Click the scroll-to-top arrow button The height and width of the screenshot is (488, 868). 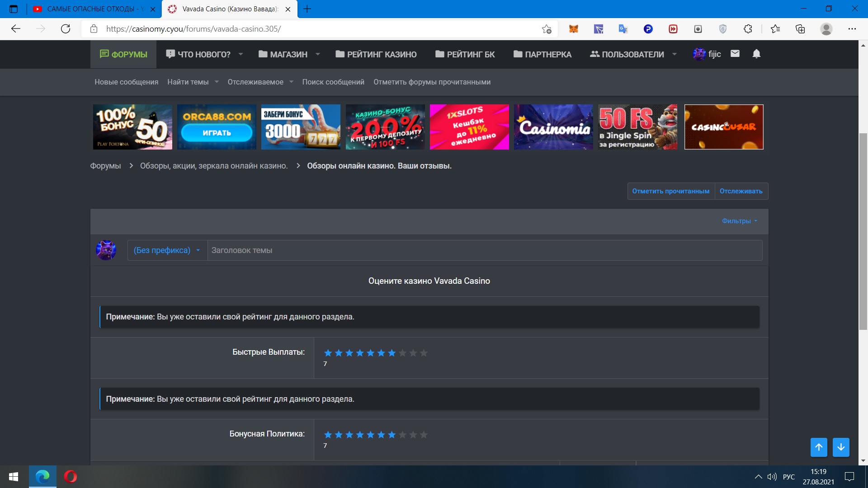tap(819, 447)
